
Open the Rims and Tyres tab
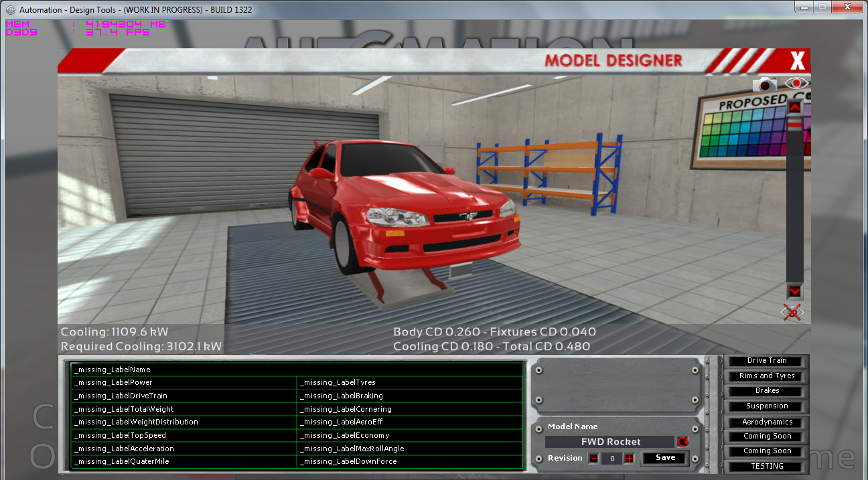[x=767, y=376]
